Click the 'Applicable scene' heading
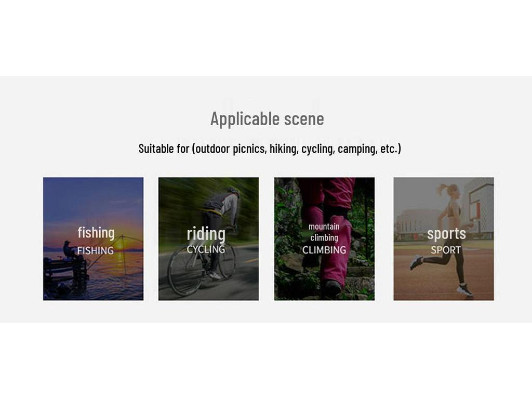This screenshot has width=532, height=399. (267, 119)
